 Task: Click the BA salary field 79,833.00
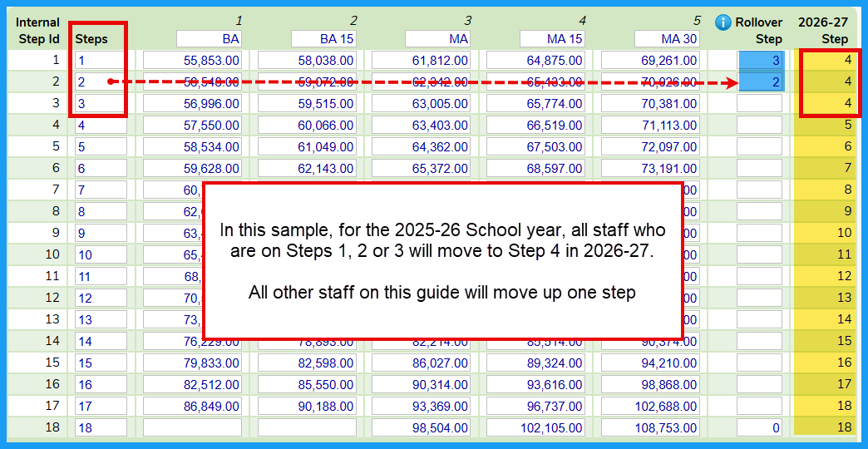click(193, 362)
